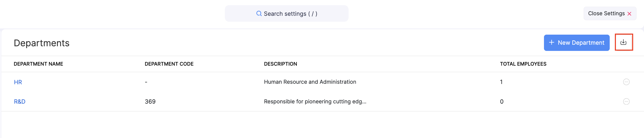Click the Departments page heading

[x=42, y=43]
